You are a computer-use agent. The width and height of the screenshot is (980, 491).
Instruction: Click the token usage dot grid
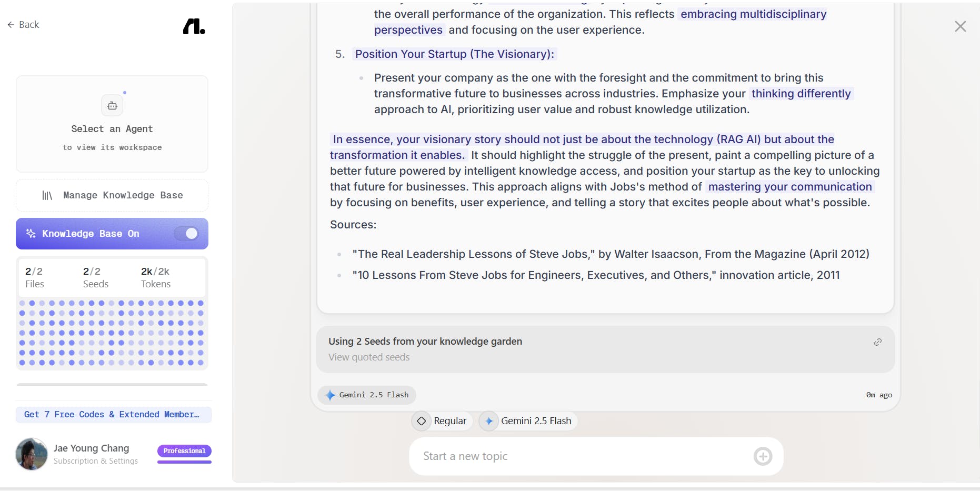112,333
